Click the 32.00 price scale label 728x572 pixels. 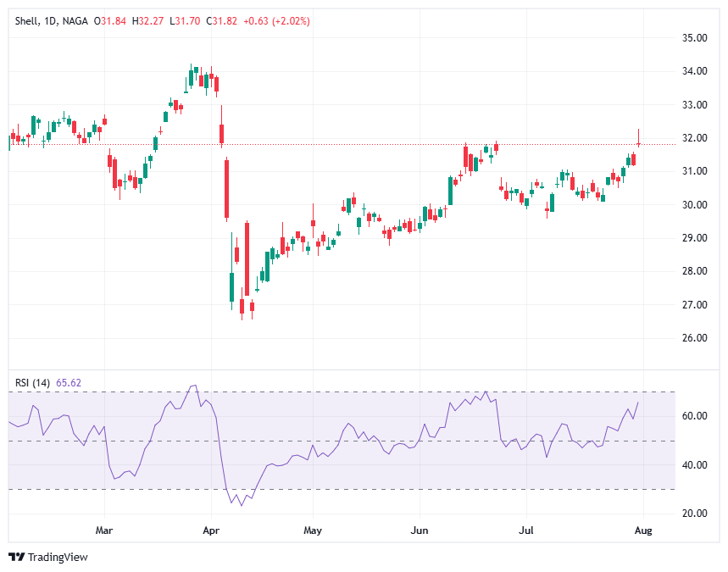[696, 138]
